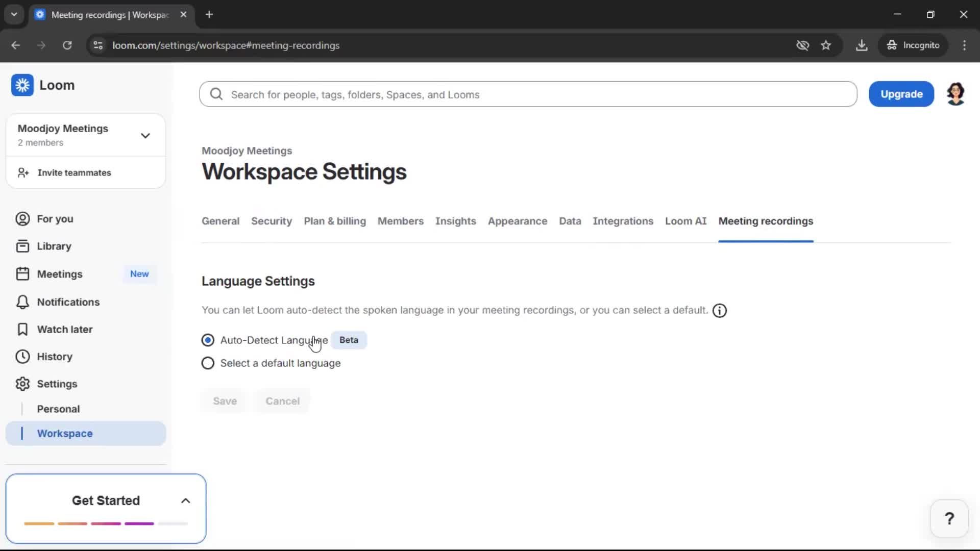The image size is (980, 551).
Task: Select the Library book icon
Action: [x=22, y=246]
